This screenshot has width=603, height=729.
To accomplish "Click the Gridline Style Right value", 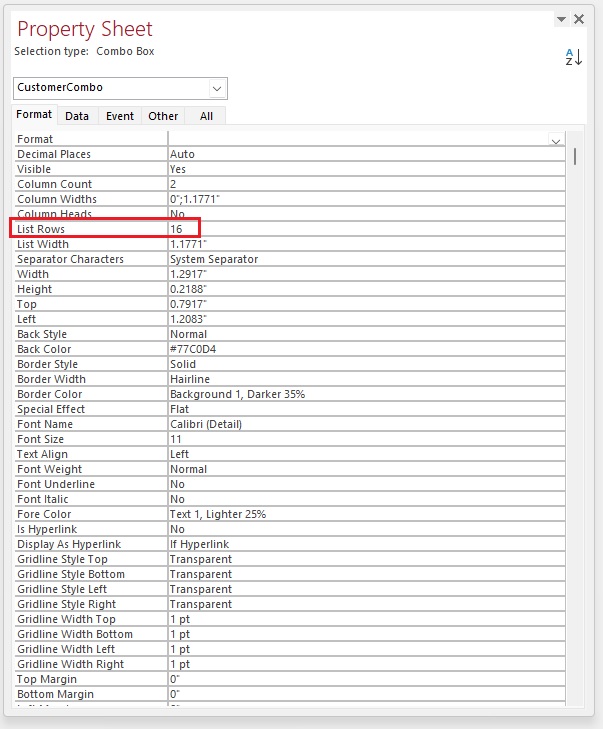I will [x=366, y=604].
